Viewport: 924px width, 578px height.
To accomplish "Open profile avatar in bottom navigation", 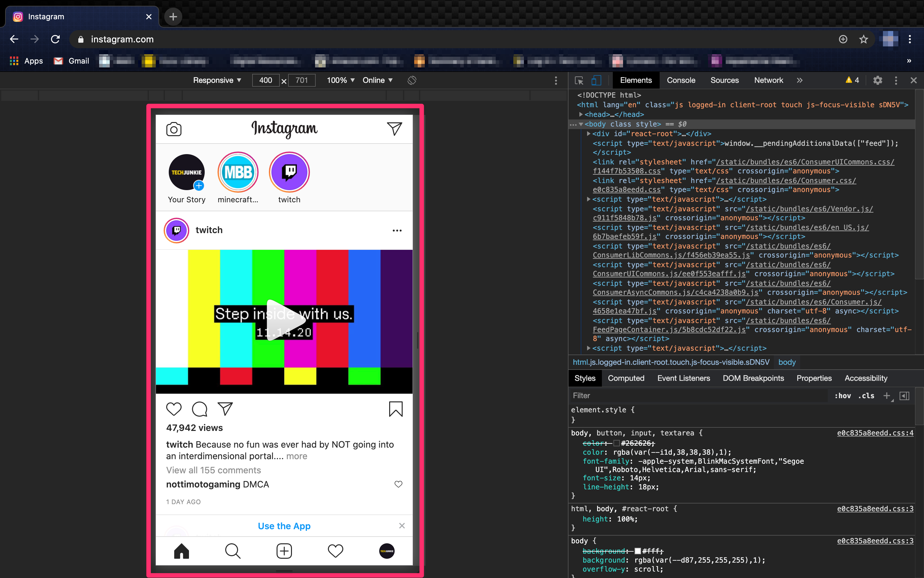I will click(387, 551).
